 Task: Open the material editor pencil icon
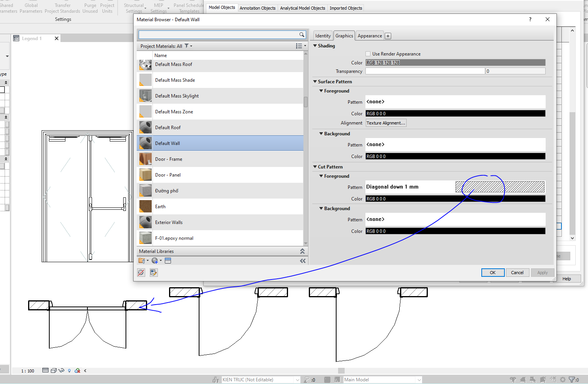point(154,273)
